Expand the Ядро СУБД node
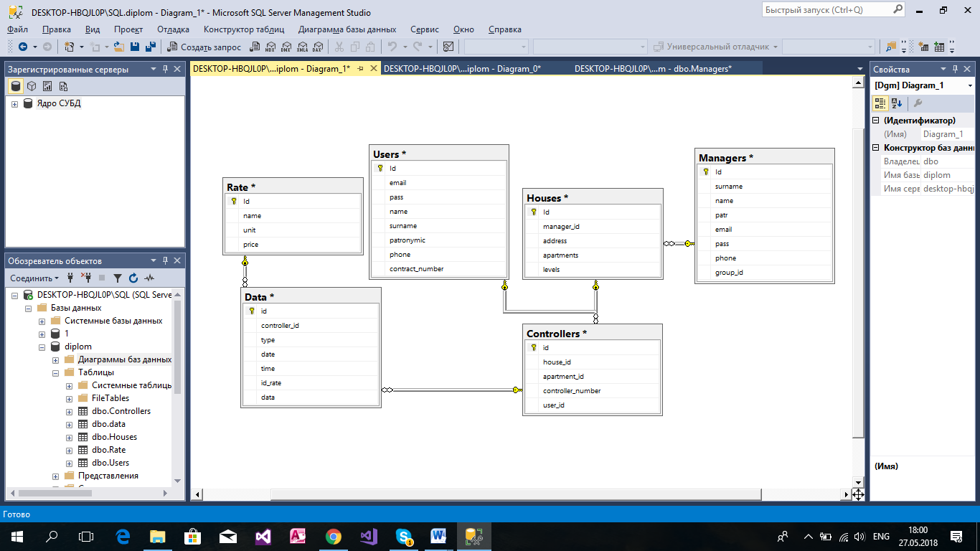This screenshot has width=980, height=551. pos(14,104)
